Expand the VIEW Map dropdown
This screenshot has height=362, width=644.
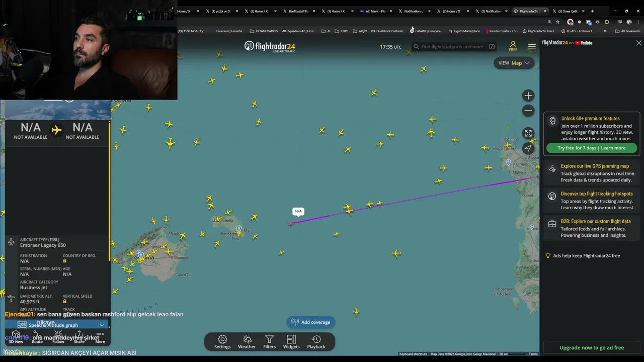point(514,63)
